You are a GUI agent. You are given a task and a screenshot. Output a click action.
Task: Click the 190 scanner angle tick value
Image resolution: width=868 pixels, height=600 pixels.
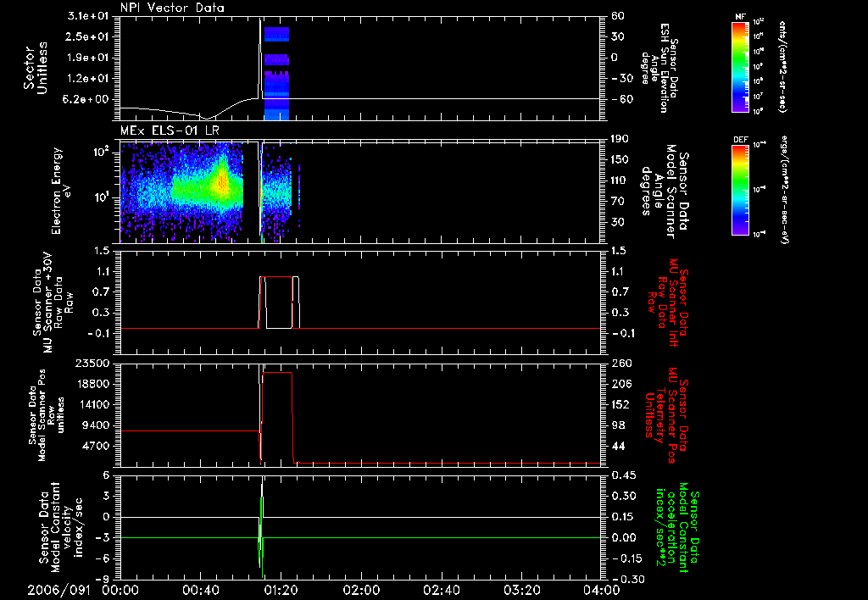(x=620, y=139)
